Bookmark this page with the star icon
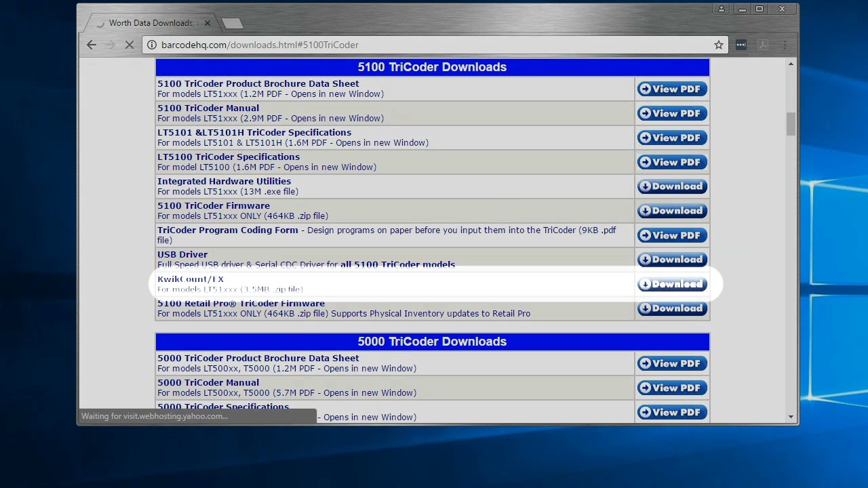Image resolution: width=868 pixels, height=488 pixels. tap(719, 45)
